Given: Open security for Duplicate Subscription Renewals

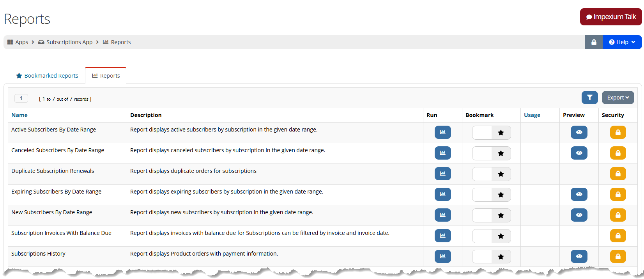Looking at the screenshot, I should (x=618, y=174).
